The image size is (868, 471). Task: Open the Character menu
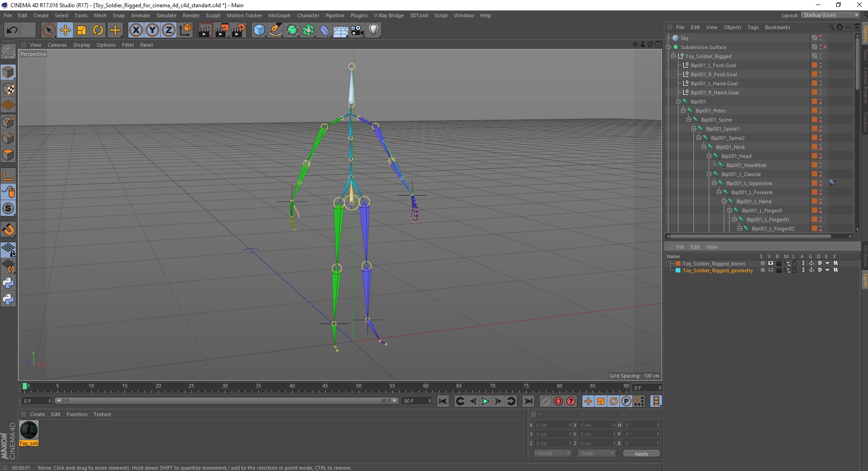(x=308, y=15)
